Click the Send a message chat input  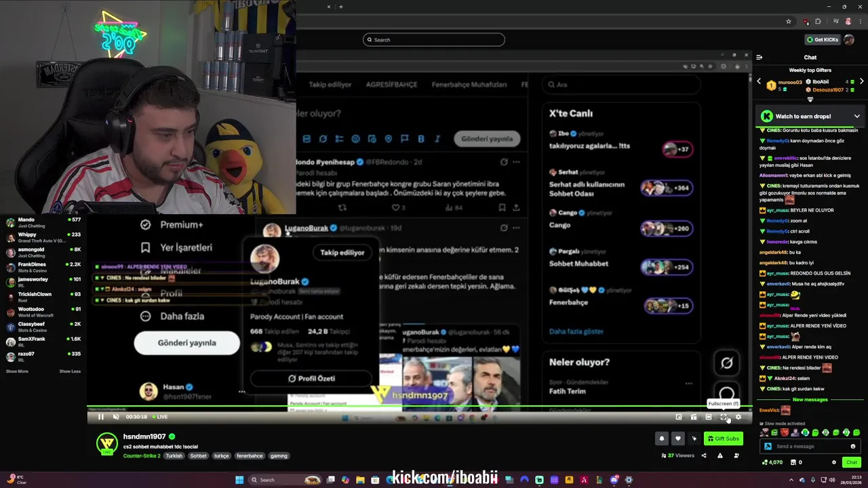click(x=810, y=446)
